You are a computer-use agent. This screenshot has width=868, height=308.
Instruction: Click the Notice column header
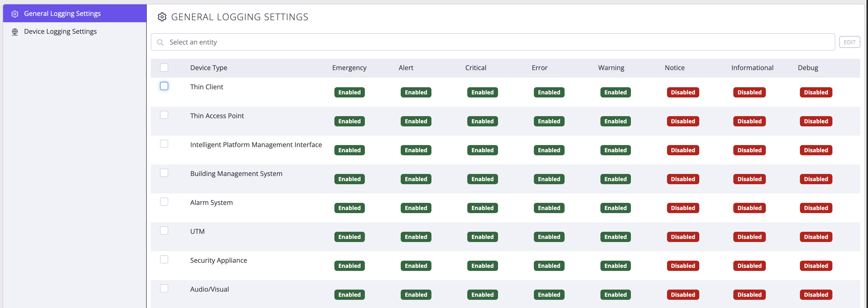pyautogui.click(x=675, y=68)
